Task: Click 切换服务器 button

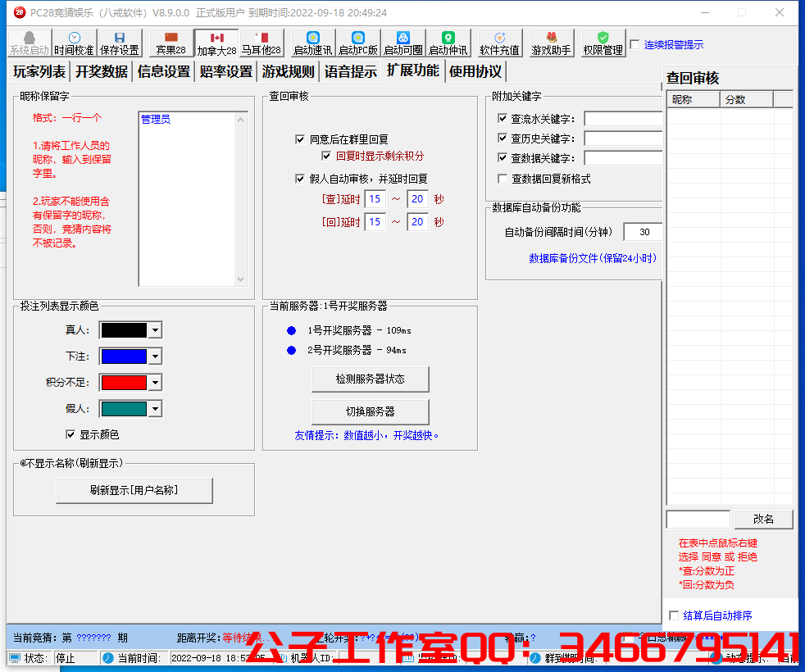Action: (371, 411)
